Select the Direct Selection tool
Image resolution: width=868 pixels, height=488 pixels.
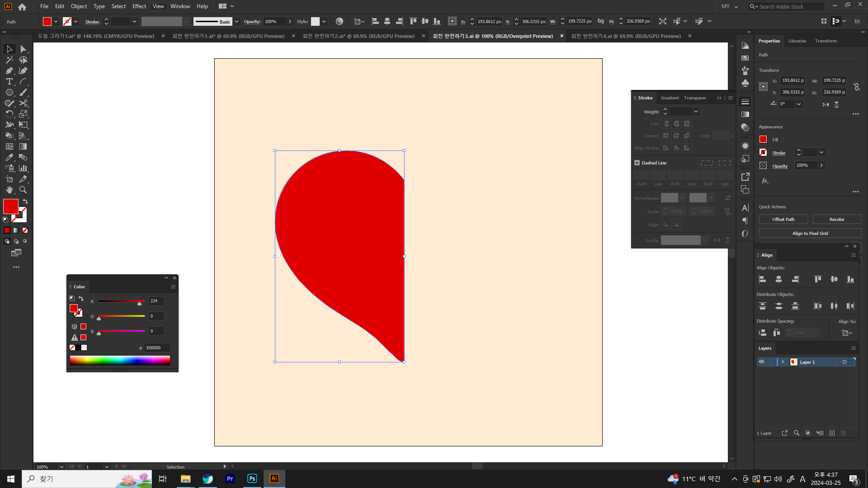tap(23, 49)
